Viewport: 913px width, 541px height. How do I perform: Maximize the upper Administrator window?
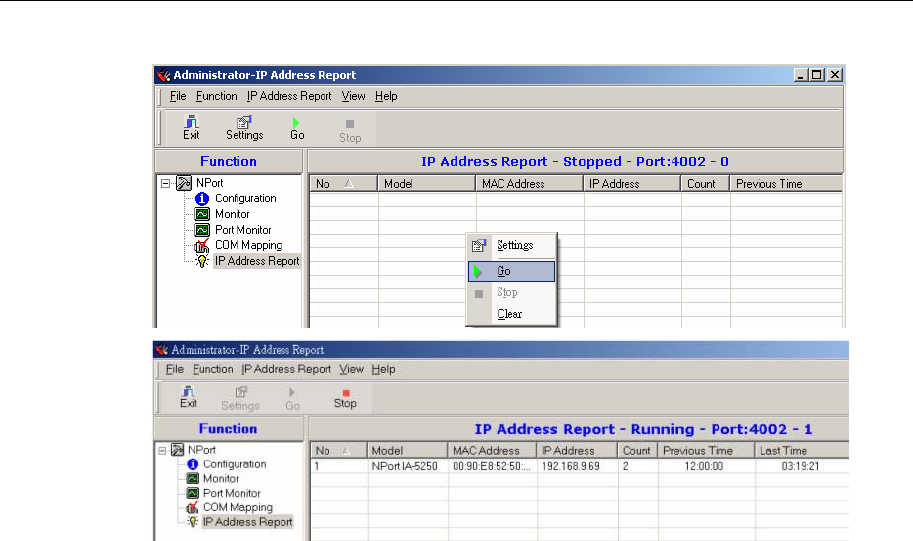coord(817,75)
